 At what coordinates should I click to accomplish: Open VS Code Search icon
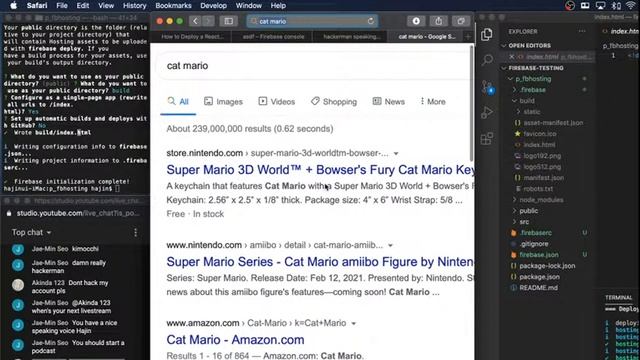(487, 60)
